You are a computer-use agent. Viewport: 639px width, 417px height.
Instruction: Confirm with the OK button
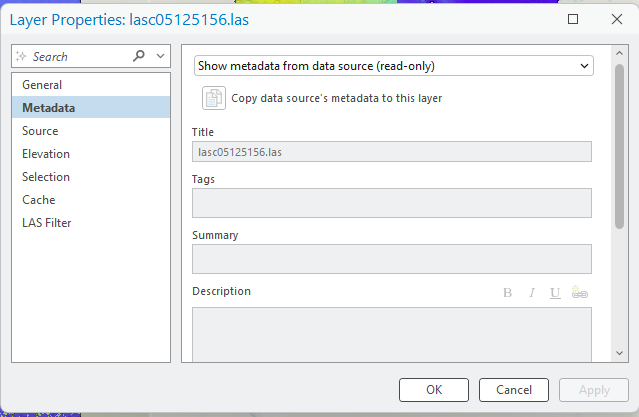(x=434, y=390)
